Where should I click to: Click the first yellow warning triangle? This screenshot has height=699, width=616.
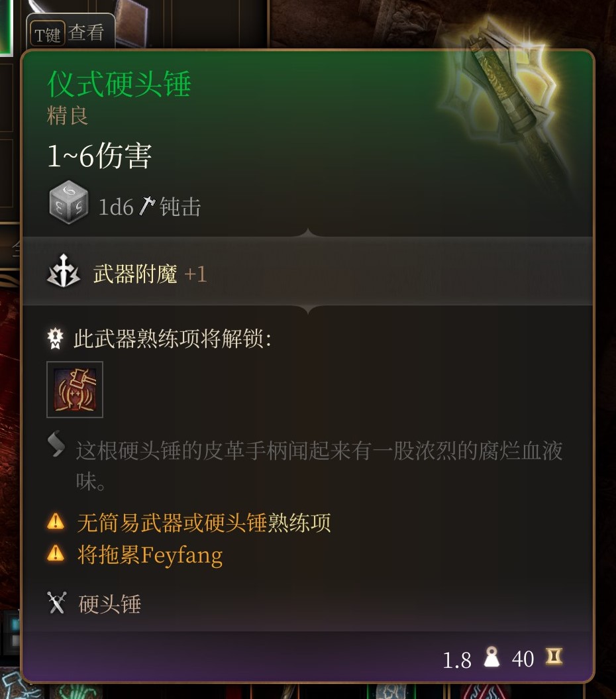click(56, 521)
